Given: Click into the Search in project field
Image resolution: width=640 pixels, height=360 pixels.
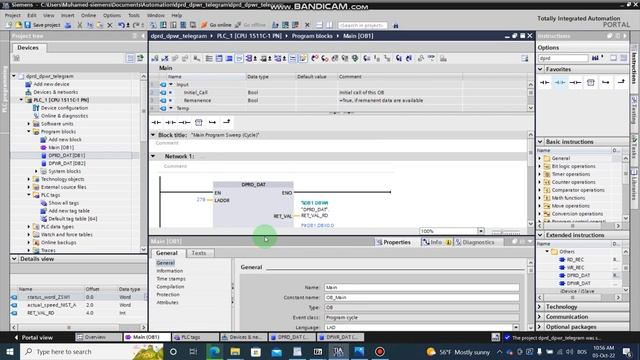Looking at the screenshot, I should coord(363,25).
